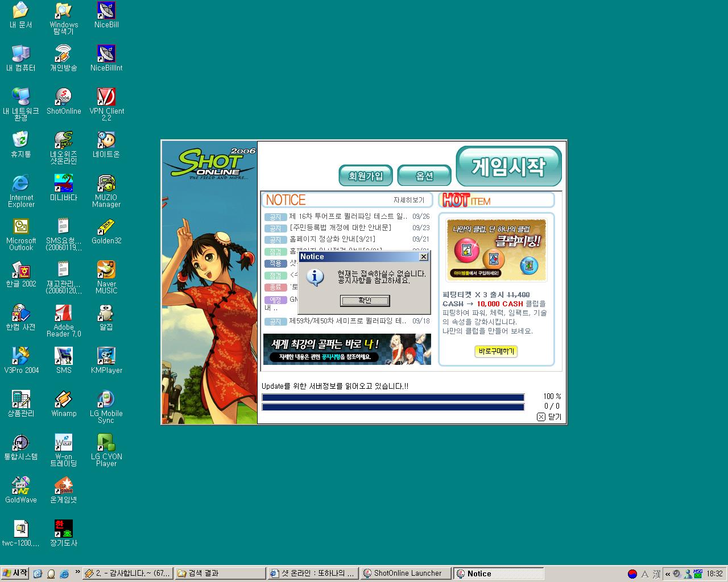Select the 개인방송 desktop icon
Screen dimensions: 728x582
(64, 59)
